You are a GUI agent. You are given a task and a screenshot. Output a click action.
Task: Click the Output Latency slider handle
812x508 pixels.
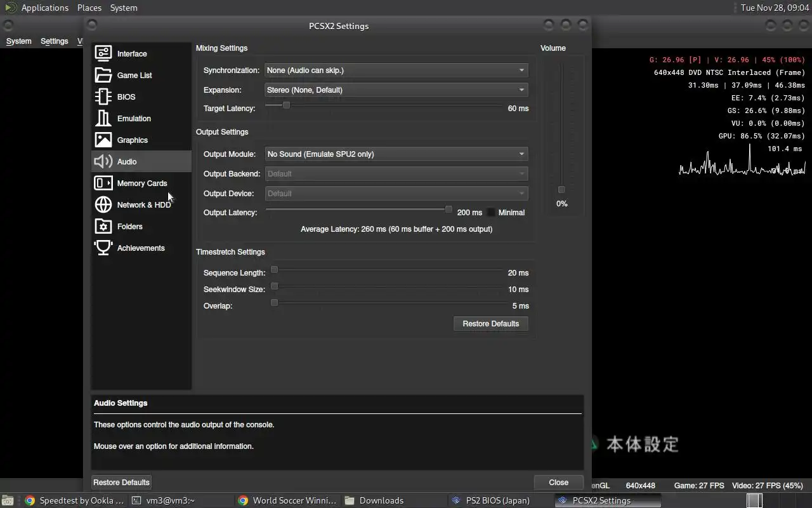[x=449, y=209]
